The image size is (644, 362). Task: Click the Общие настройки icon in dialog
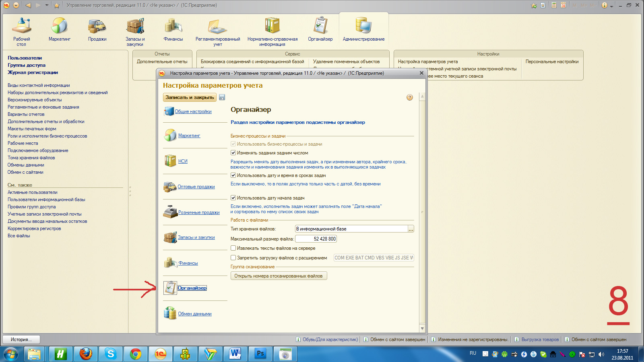pyautogui.click(x=169, y=111)
